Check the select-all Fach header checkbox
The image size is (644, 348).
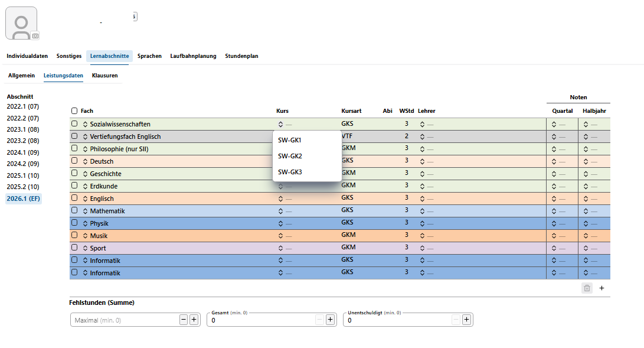click(x=74, y=111)
